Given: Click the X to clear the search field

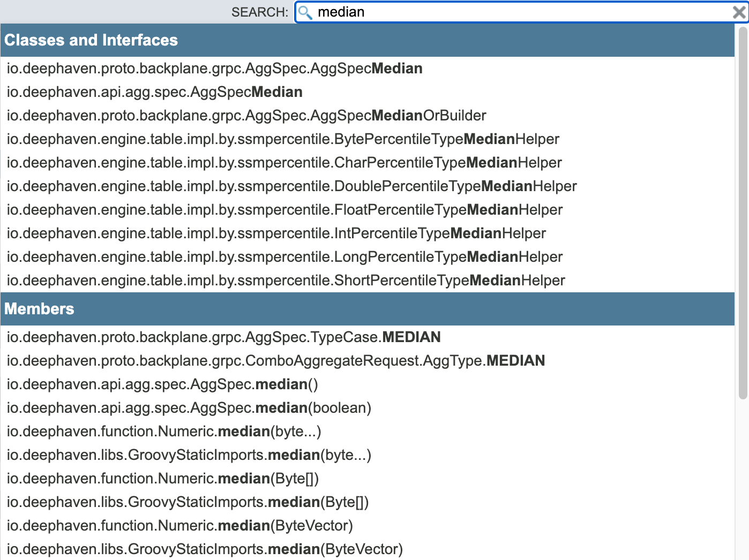Looking at the screenshot, I should click(739, 12).
